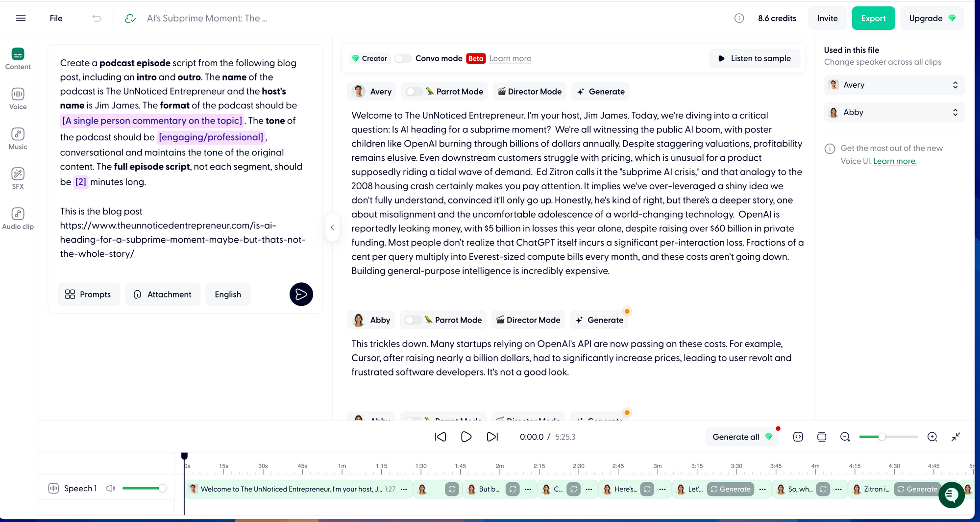
Task: Zoom in the timeline
Action: pos(932,437)
